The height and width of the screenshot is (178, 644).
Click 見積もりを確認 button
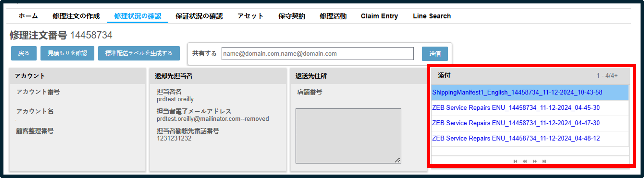(67, 53)
